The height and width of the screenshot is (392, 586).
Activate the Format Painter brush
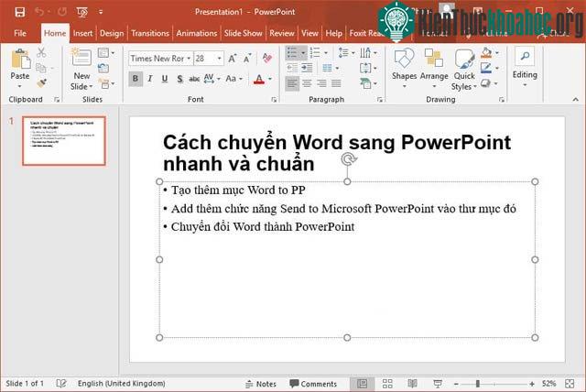41,83
